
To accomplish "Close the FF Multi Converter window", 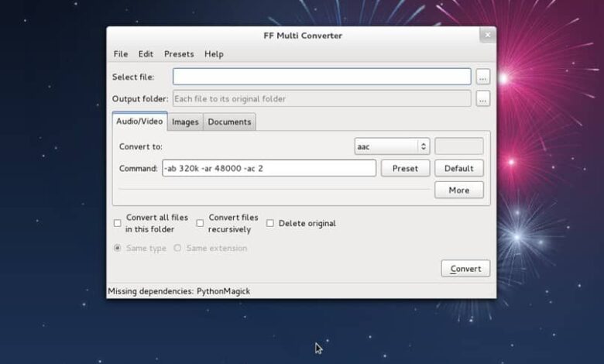I will (x=488, y=35).
